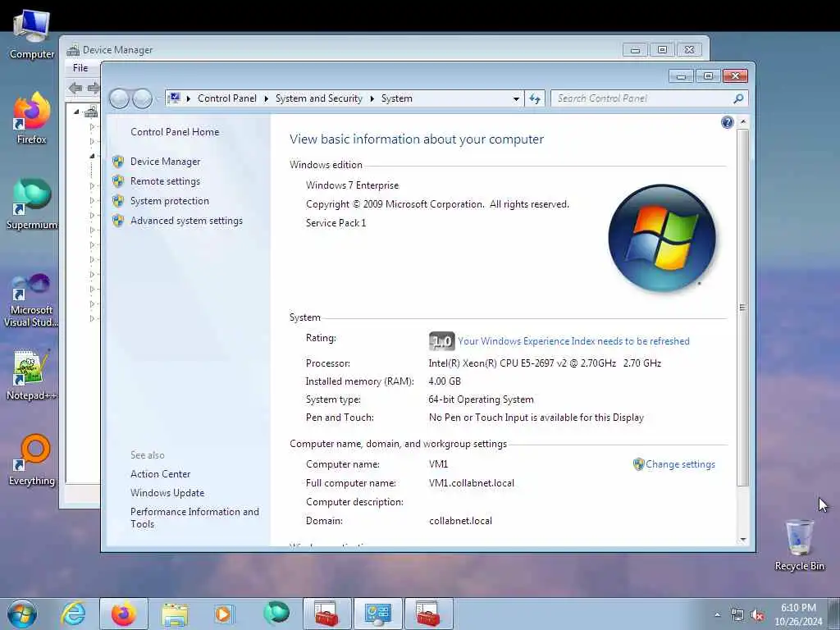Screen dimensions: 840x630
Task: Open Performance Information and Tools
Action: (194, 518)
